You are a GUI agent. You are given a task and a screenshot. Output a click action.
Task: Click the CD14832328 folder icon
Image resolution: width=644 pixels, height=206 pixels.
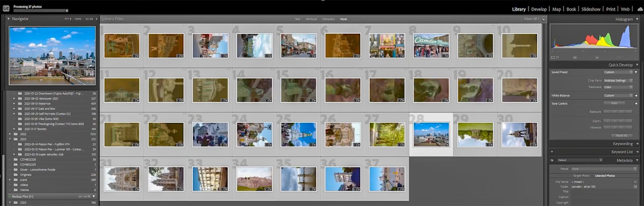16,159
